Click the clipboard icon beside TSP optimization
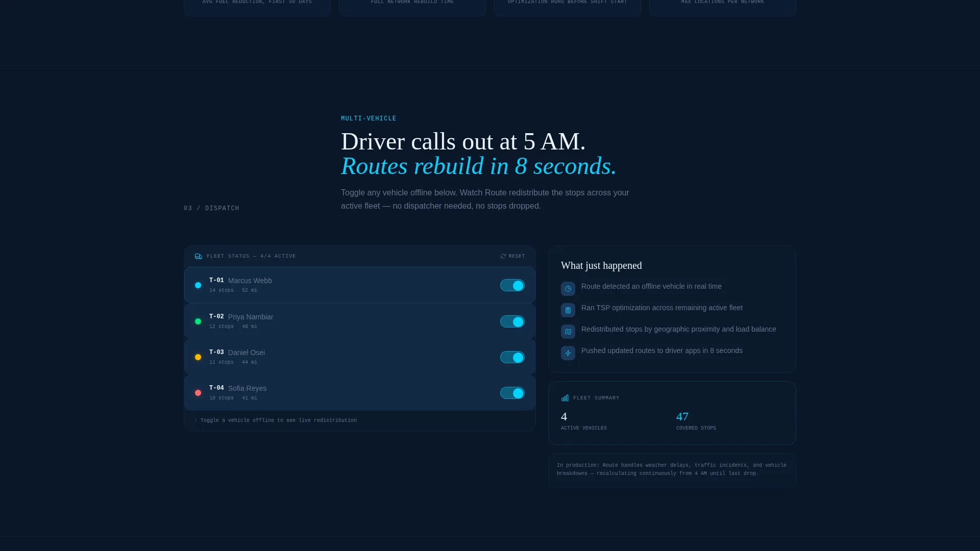 tap(568, 310)
